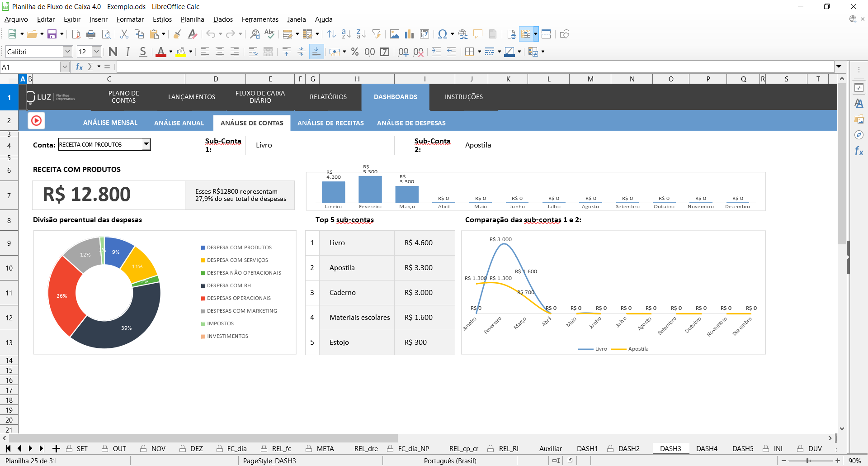Viewport: 868px width, 466px height.
Task: Click the Sub-Conta 1 field showing Livro
Action: [320, 145]
